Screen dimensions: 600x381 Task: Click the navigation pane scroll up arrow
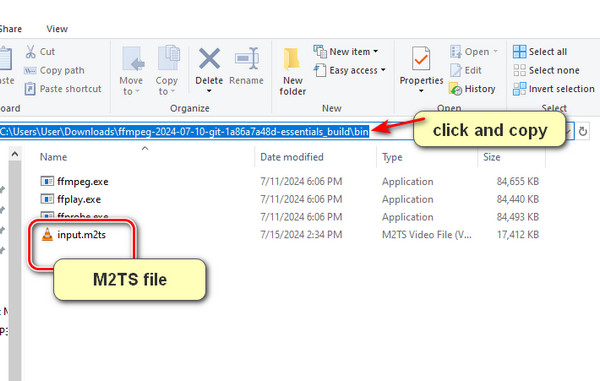pos(15,154)
